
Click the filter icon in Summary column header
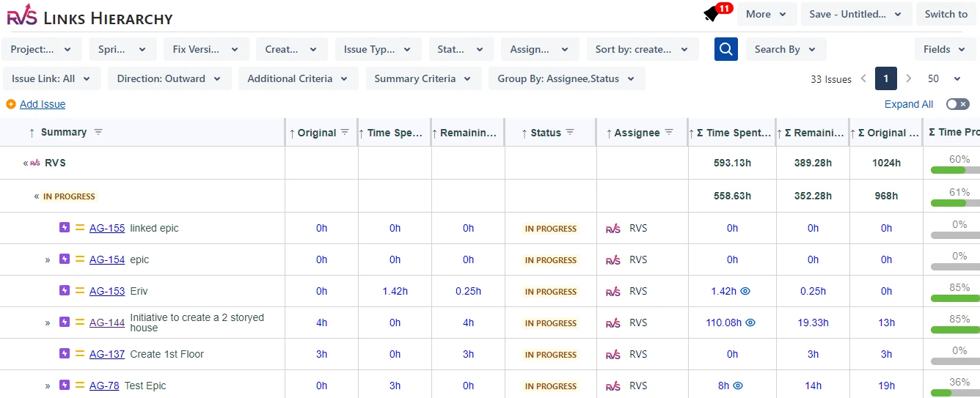pos(98,132)
